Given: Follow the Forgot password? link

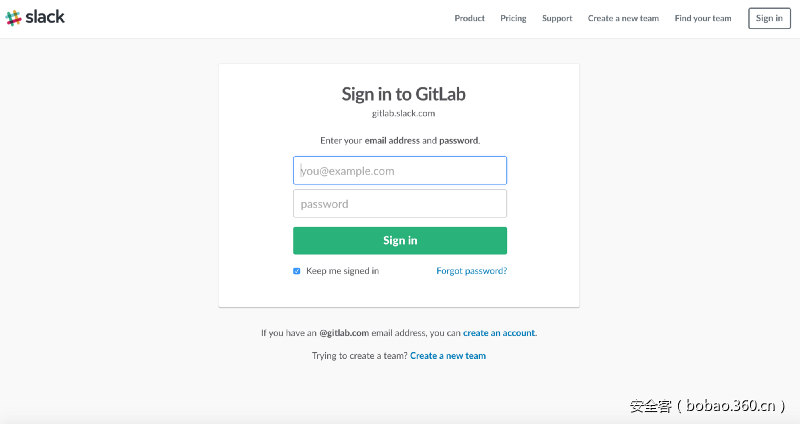Looking at the screenshot, I should tap(471, 271).
